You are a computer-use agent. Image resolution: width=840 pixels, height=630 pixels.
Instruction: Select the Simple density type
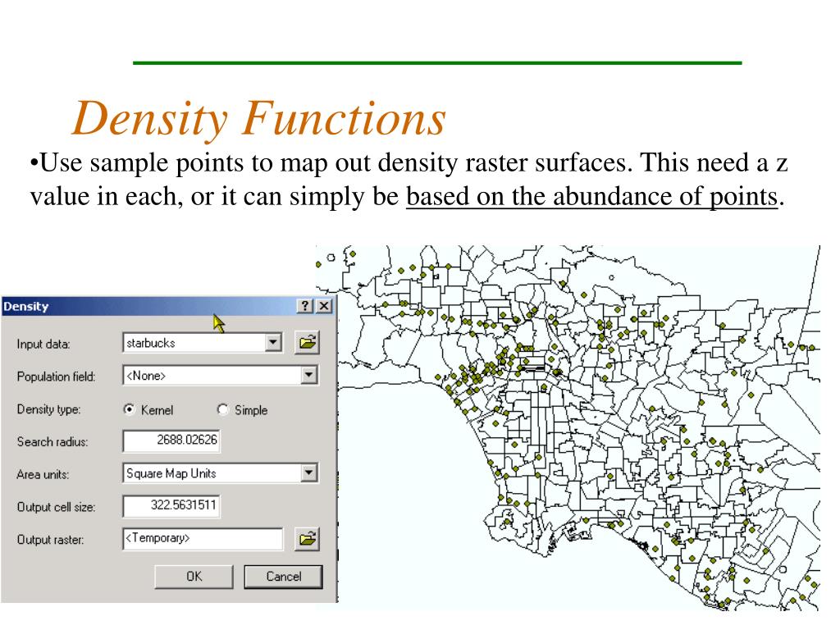(x=222, y=409)
